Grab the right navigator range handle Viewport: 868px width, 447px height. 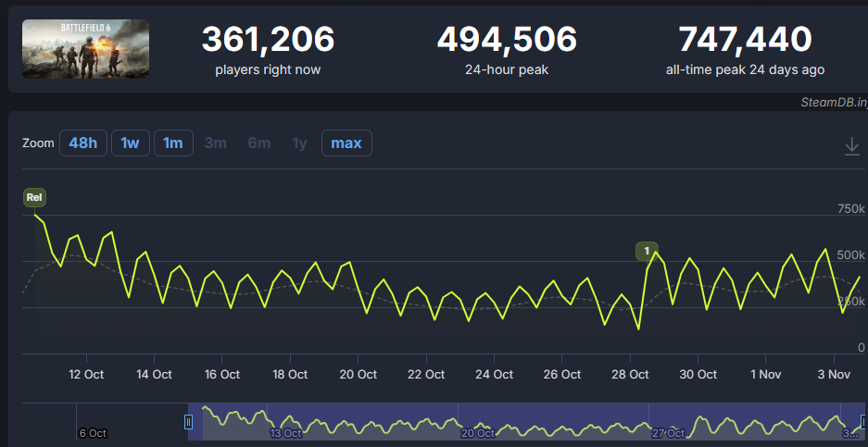coord(862,422)
